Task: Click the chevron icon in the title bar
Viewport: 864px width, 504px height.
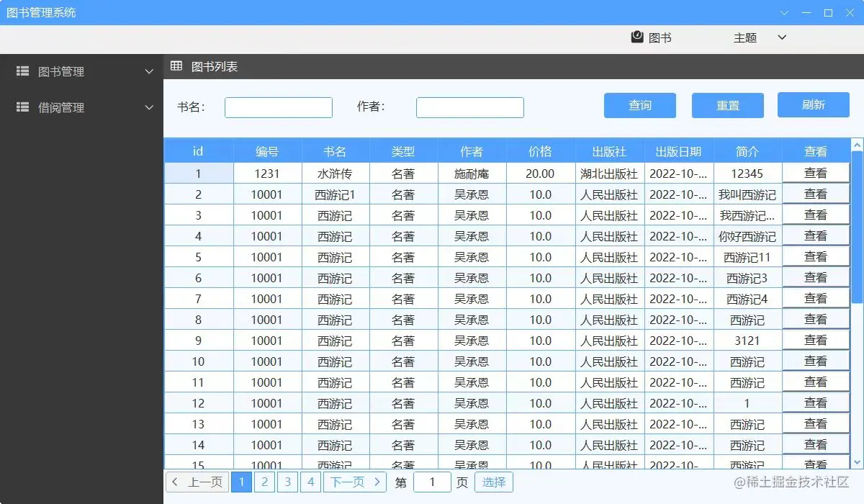Action: tap(784, 12)
